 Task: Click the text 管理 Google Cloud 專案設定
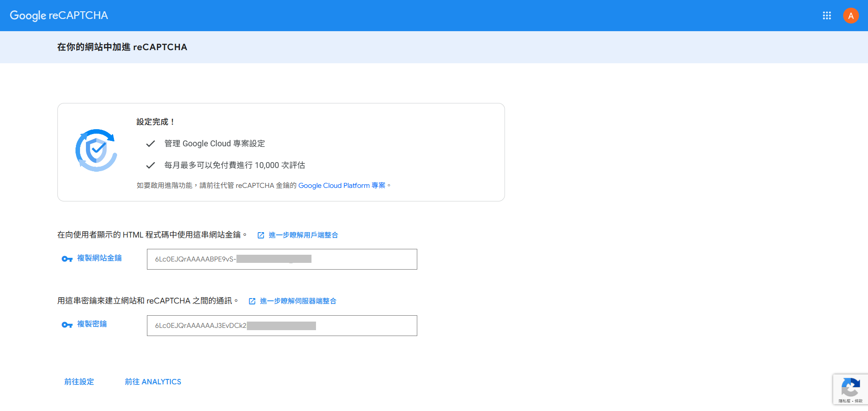click(215, 144)
